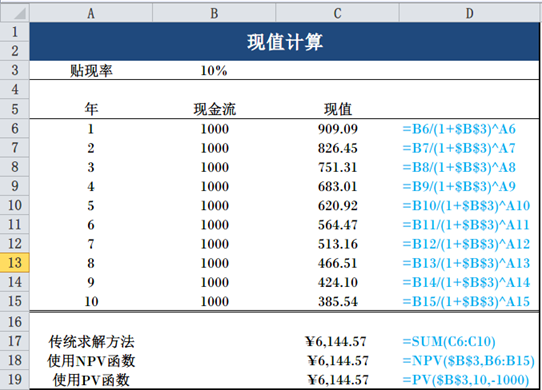The width and height of the screenshot is (542, 390).
Task: Select year cell with value 10
Action: (91, 301)
